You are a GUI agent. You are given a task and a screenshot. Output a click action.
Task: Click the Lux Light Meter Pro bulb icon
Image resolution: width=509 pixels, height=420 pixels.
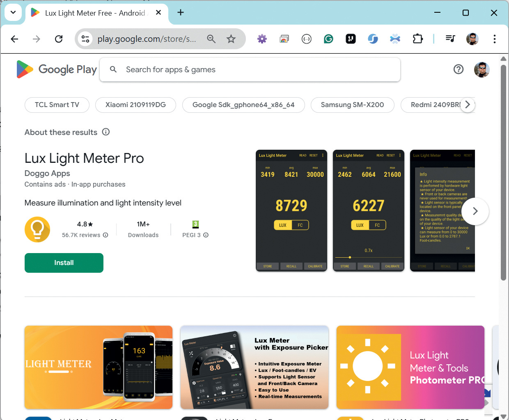pyautogui.click(x=37, y=229)
